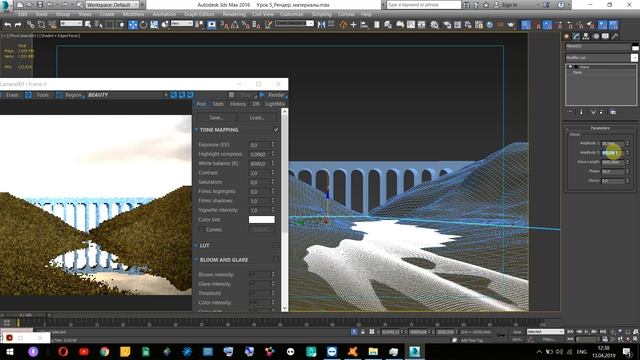Viewport: 640px width, 360px height.
Task: Open the Utilities tab in command panel
Action: click(x=615, y=36)
